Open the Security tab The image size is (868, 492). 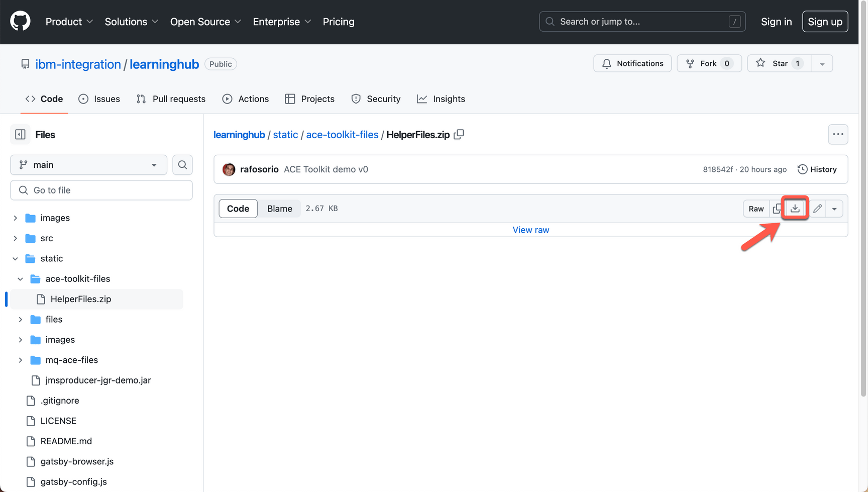coord(376,99)
